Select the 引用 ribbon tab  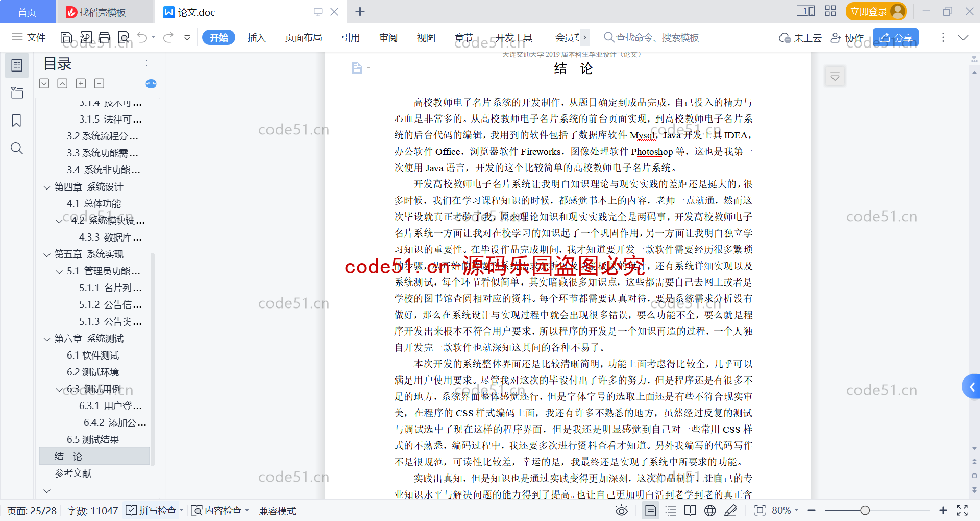tap(351, 37)
